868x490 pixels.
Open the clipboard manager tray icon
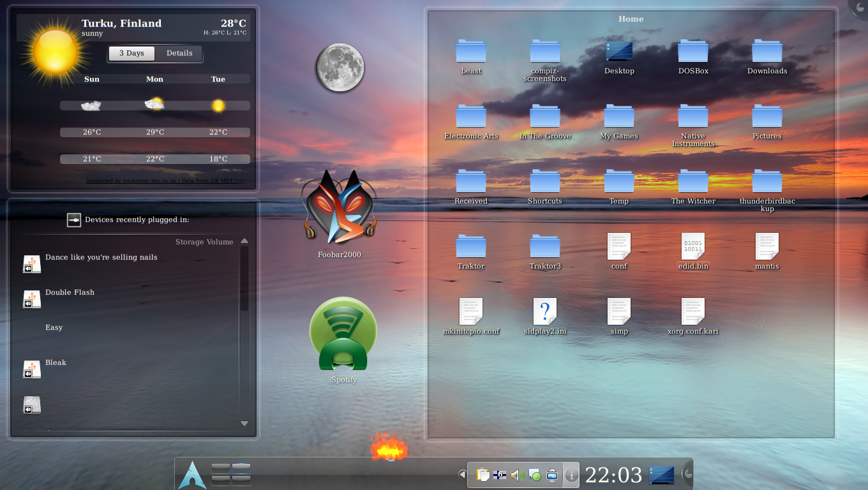(483, 475)
